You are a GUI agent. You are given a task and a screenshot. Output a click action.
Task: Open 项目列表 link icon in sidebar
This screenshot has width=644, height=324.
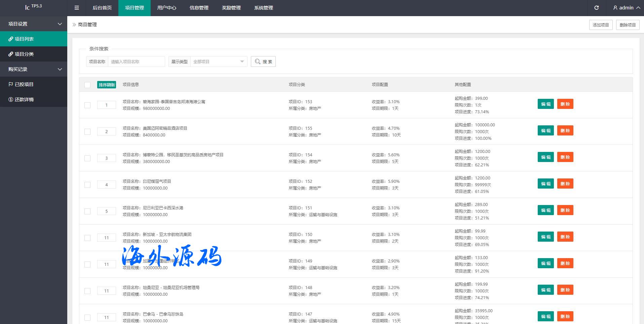(x=11, y=39)
